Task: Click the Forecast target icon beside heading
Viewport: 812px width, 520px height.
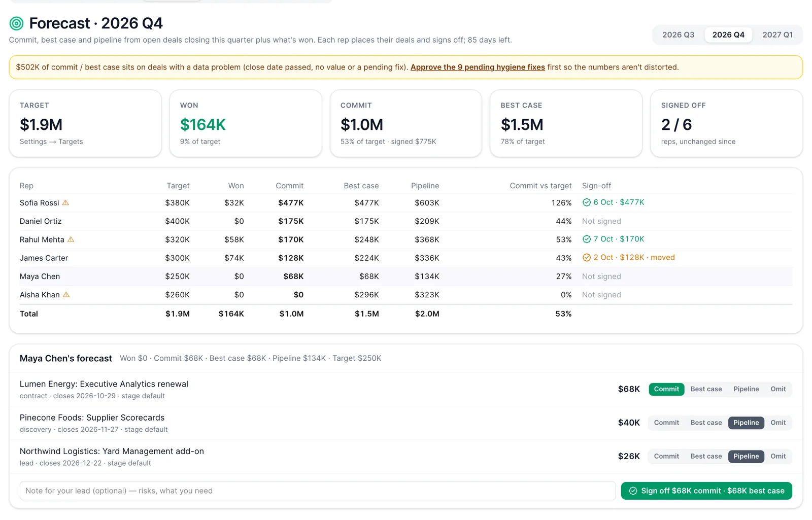Action: pos(17,23)
